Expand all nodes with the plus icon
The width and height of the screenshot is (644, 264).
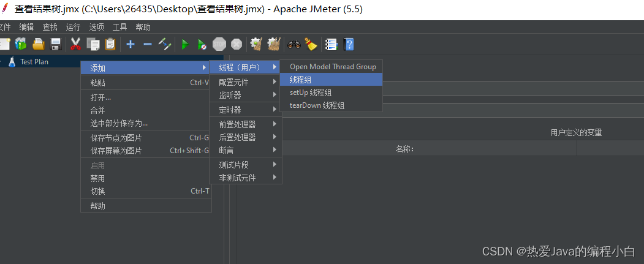pos(131,44)
